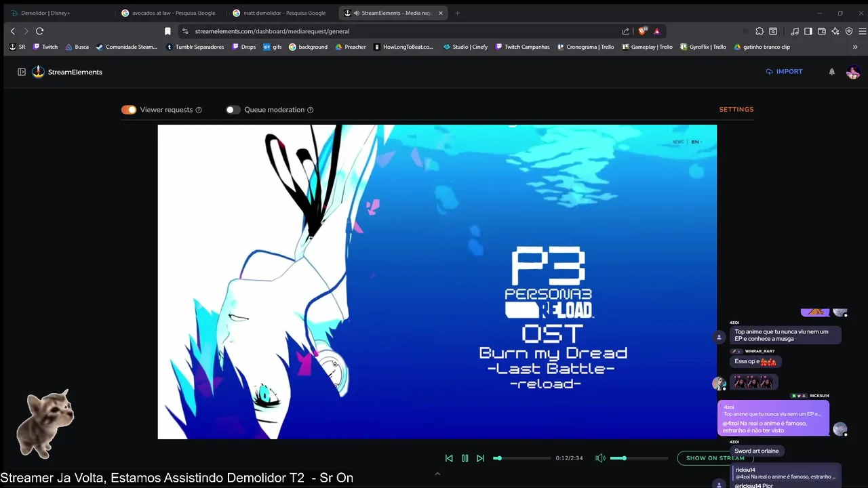Show Queue moderation help tooltip icon
Image resolution: width=868 pixels, height=488 pixels.
311,110
